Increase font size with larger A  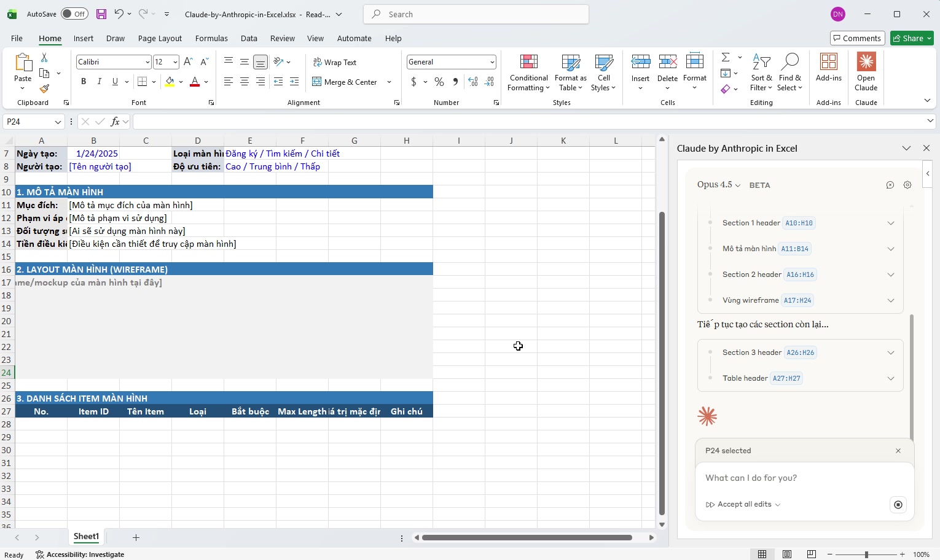[189, 62]
